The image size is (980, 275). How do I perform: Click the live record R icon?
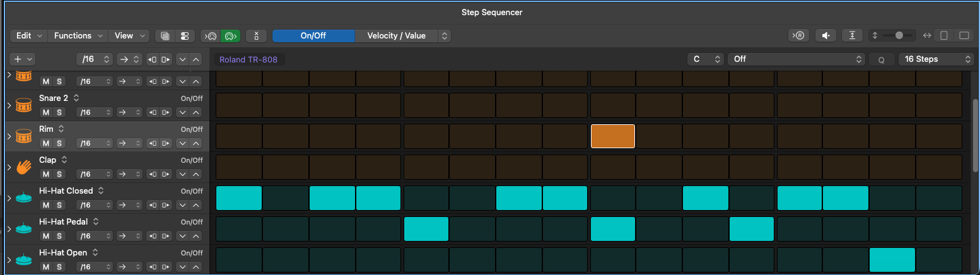pyautogui.click(x=799, y=36)
